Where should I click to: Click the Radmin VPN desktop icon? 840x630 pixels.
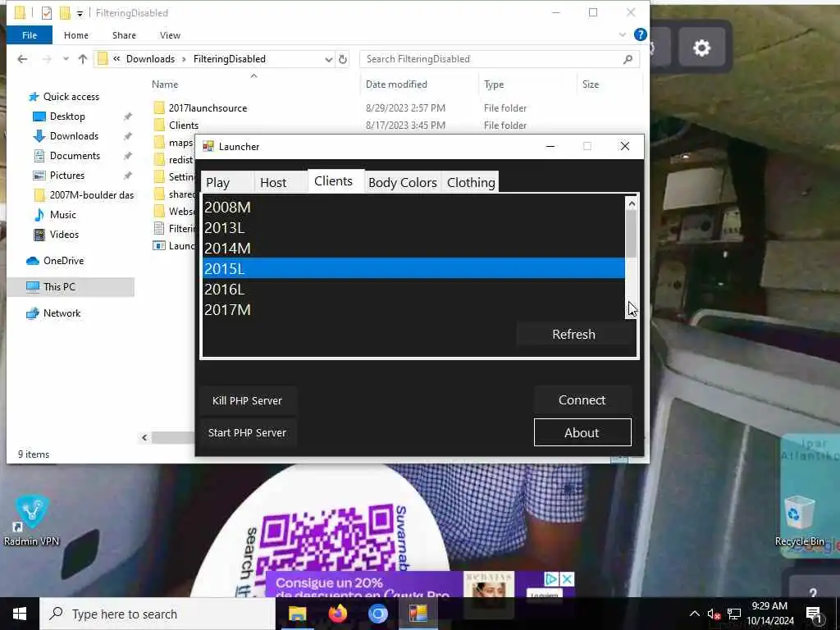point(32,521)
